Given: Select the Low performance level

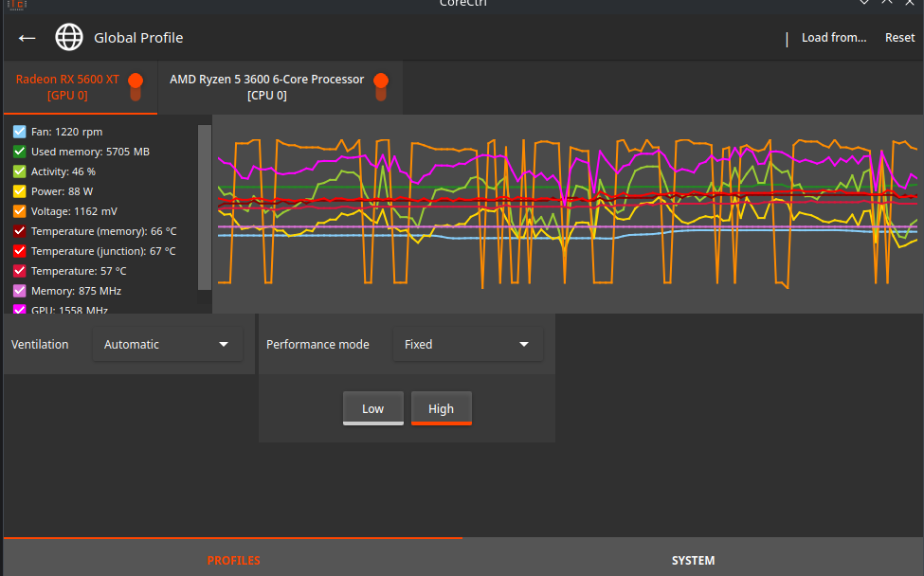Looking at the screenshot, I should (372, 408).
